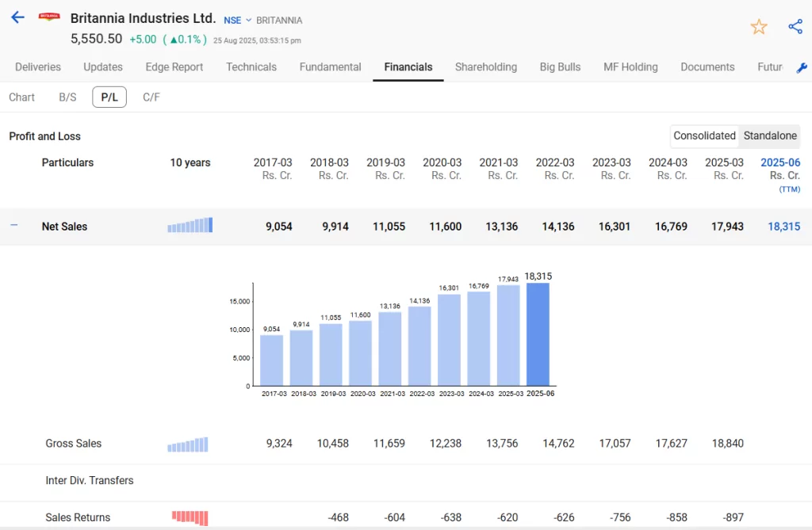The height and width of the screenshot is (530, 812).
Task: Click Gross Sales value 18,840
Action: [728, 444]
